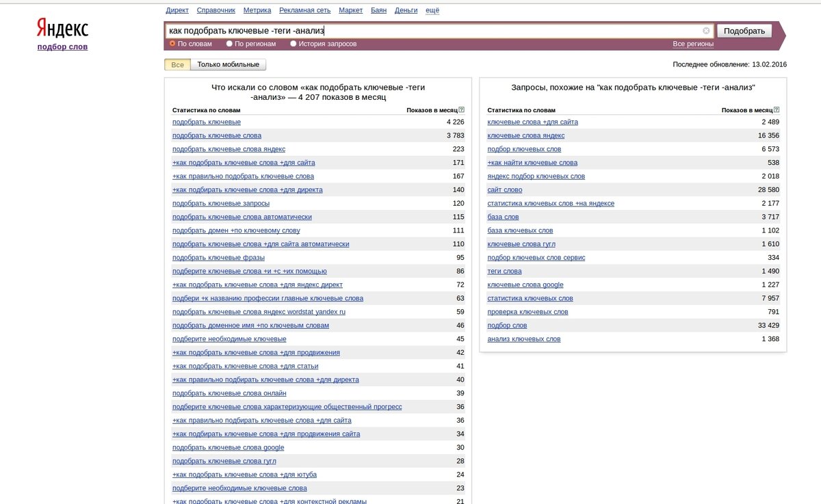821x504 pixels.
Task: Open the 'Директ' top menu link
Action: coord(177,10)
